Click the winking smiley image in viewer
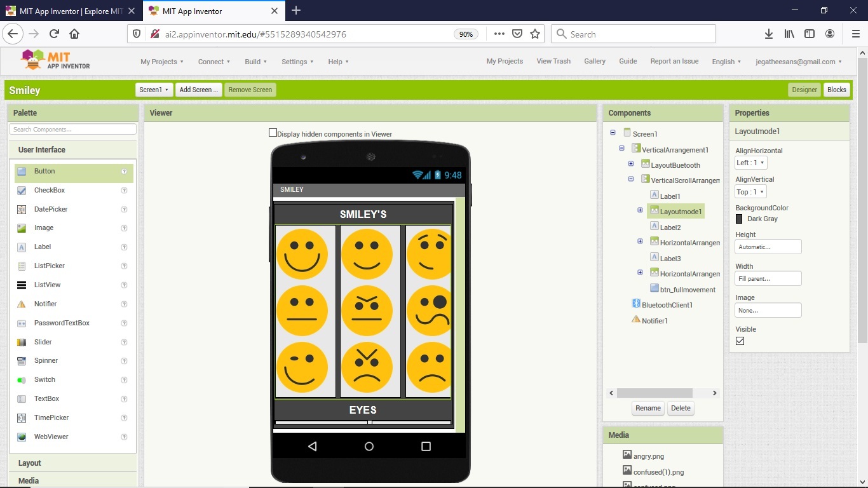868x488 pixels. [x=302, y=367]
